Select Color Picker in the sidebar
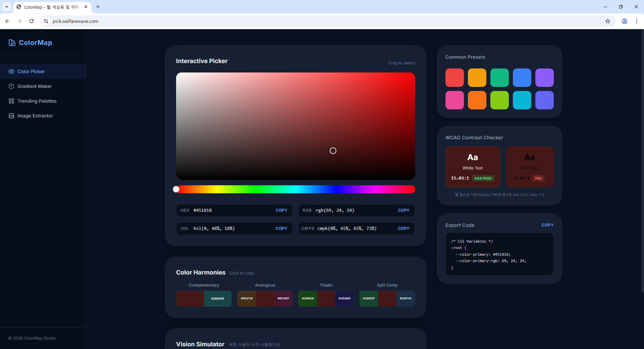The height and width of the screenshot is (349, 644). [x=43, y=71]
